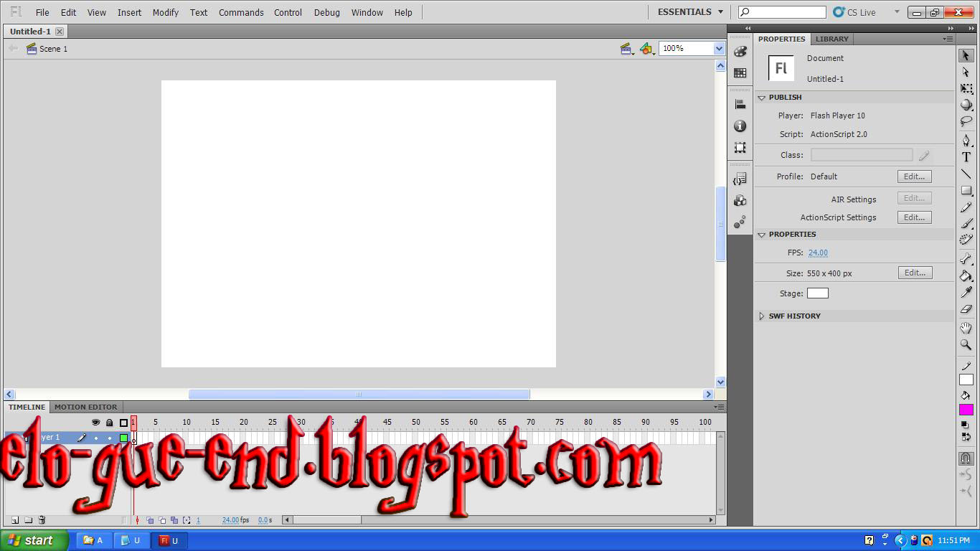Open the Motion Presets panel icon

[740, 222]
